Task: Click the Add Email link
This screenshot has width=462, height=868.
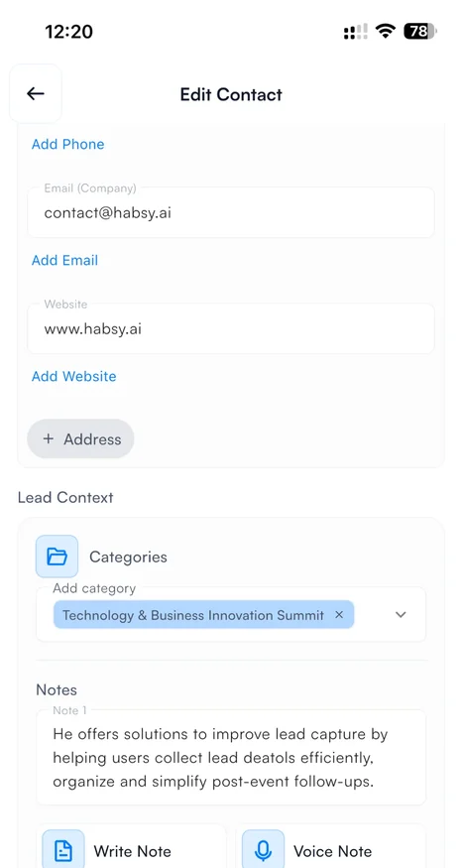Action: (x=64, y=260)
